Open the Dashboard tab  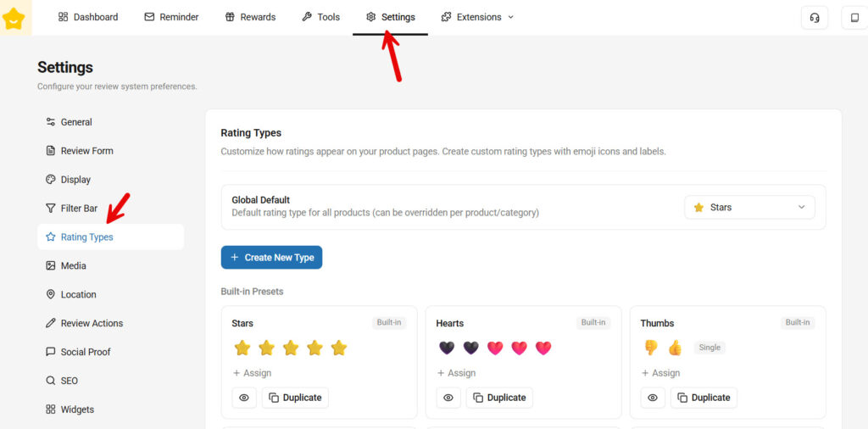88,17
